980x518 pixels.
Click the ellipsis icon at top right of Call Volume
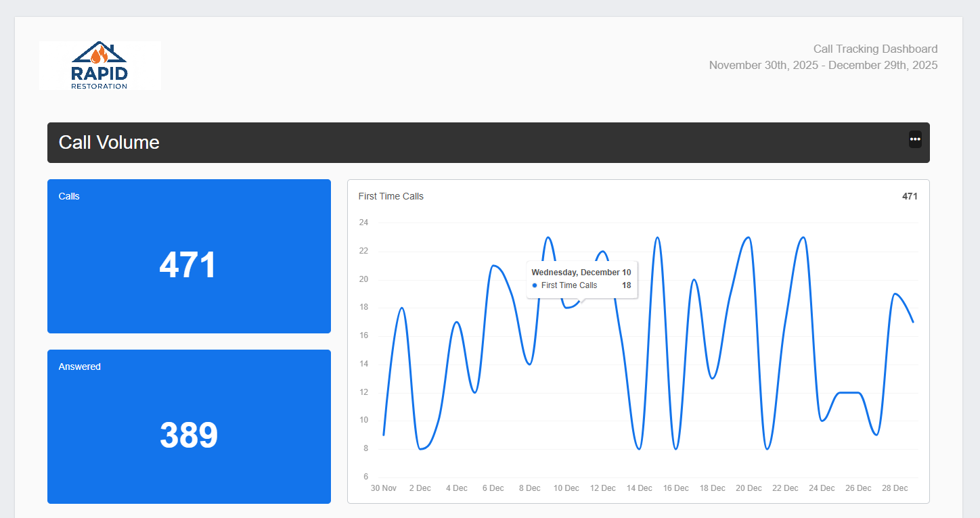click(x=915, y=139)
